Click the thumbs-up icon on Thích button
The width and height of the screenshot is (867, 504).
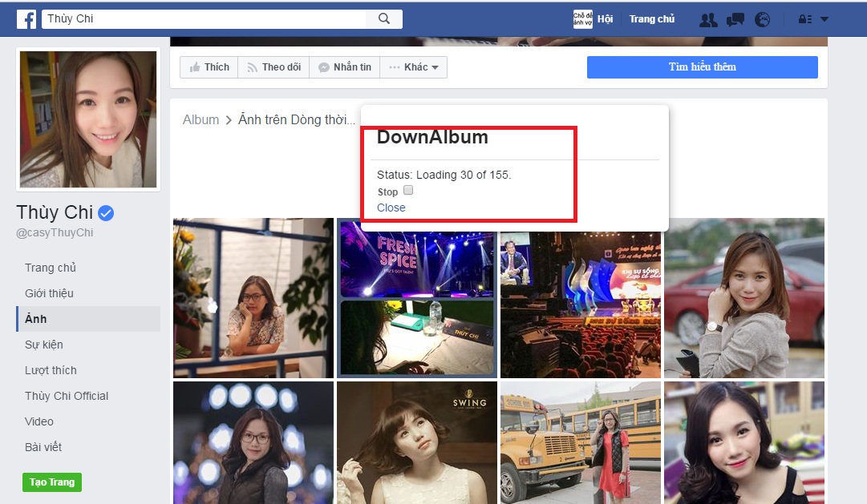point(195,67)
